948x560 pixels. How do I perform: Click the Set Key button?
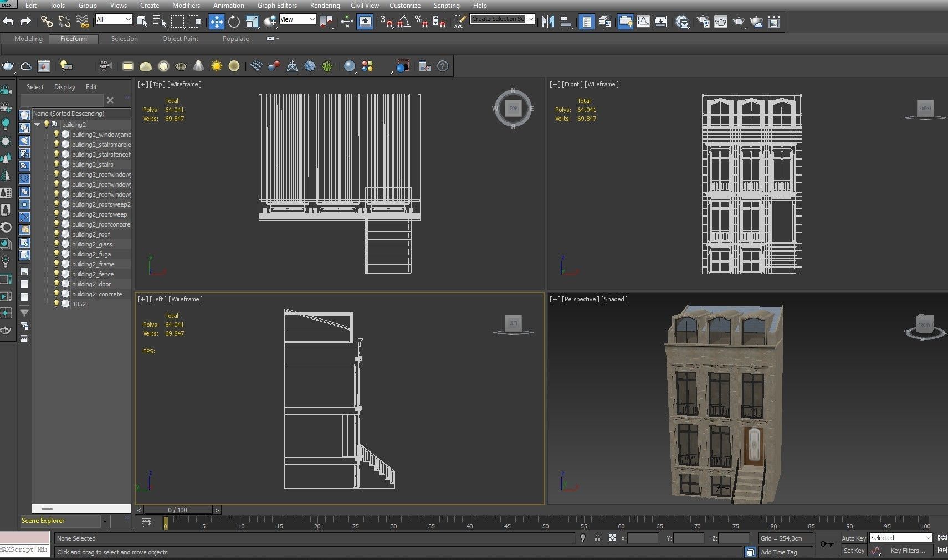(853, 551)
